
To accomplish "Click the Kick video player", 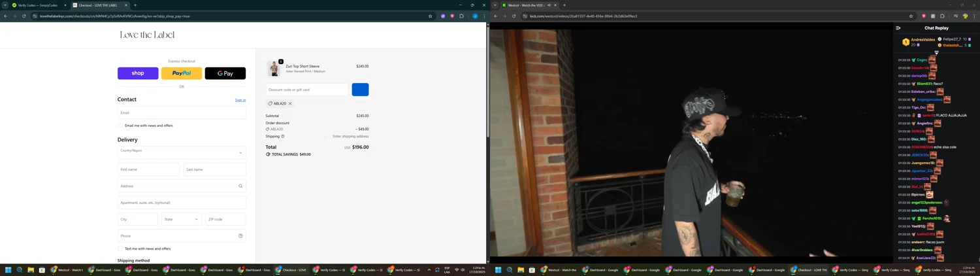I will [x=691, y=143].
